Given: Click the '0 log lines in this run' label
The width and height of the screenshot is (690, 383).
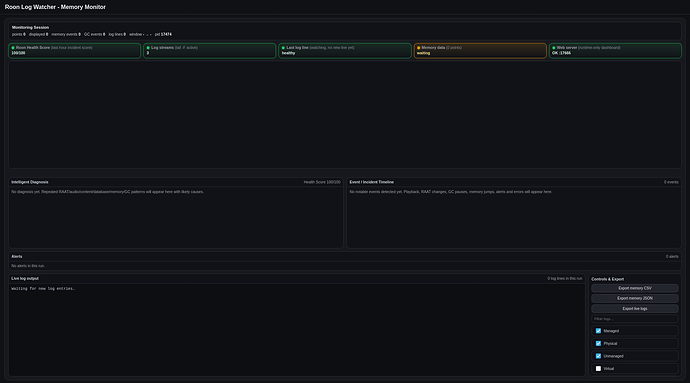Looking at the screenshot, I should pos(565,278).
